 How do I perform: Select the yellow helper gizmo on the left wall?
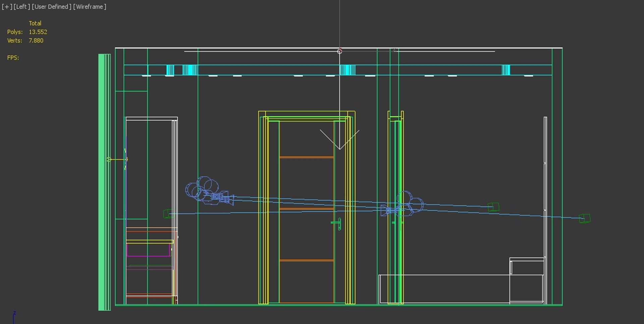pos(117,159)
